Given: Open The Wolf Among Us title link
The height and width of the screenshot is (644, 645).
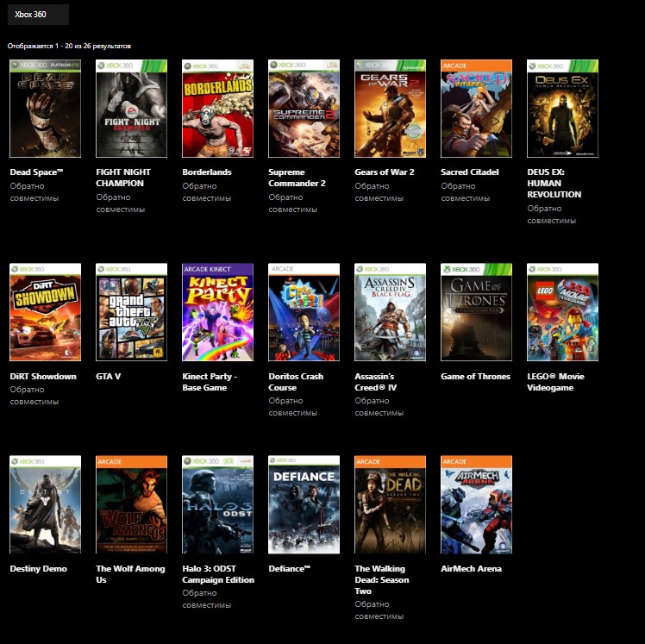Looking at the screenshot, I should (129, 574).
